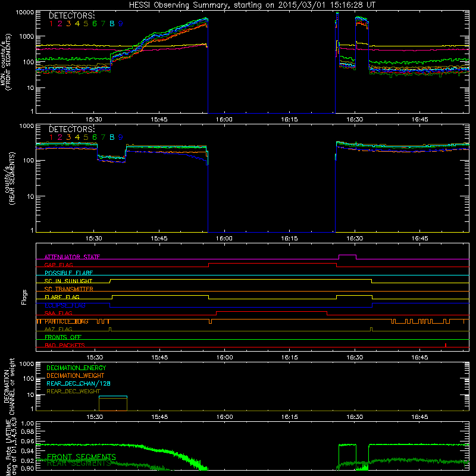Click the FLARE FLAG label
Viewport: 476px width, 476px height.
62,297
